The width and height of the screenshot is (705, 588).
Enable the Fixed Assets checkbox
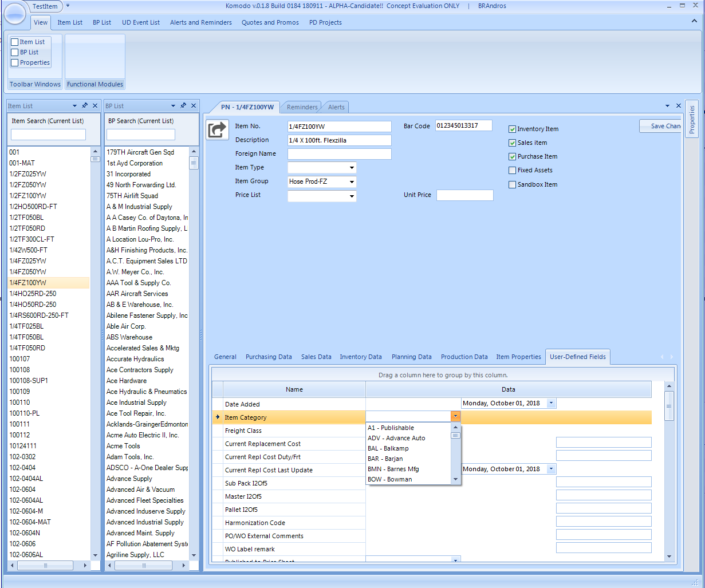click(x=513, y=171)
